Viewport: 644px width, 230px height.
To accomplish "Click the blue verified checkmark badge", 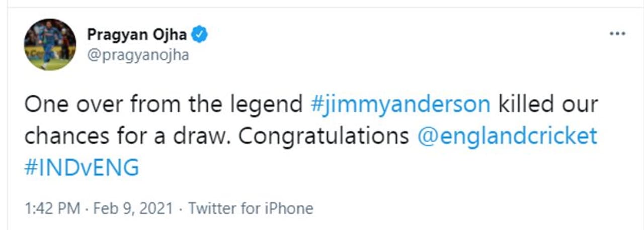I will tap(201, 35).
